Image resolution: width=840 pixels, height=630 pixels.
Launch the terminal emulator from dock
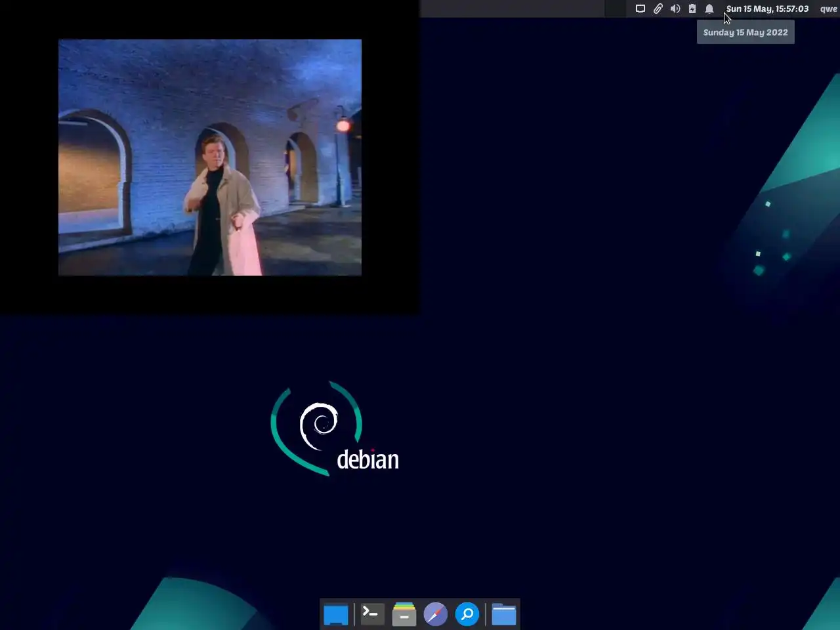point(372,614)
